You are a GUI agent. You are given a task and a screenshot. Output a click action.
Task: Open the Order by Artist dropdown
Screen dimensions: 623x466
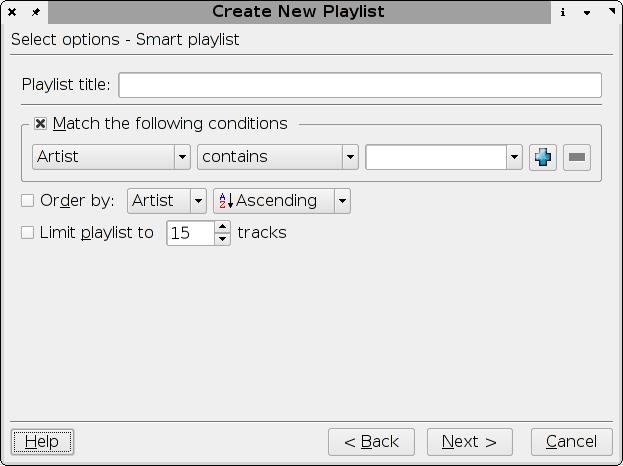point(198,201)
